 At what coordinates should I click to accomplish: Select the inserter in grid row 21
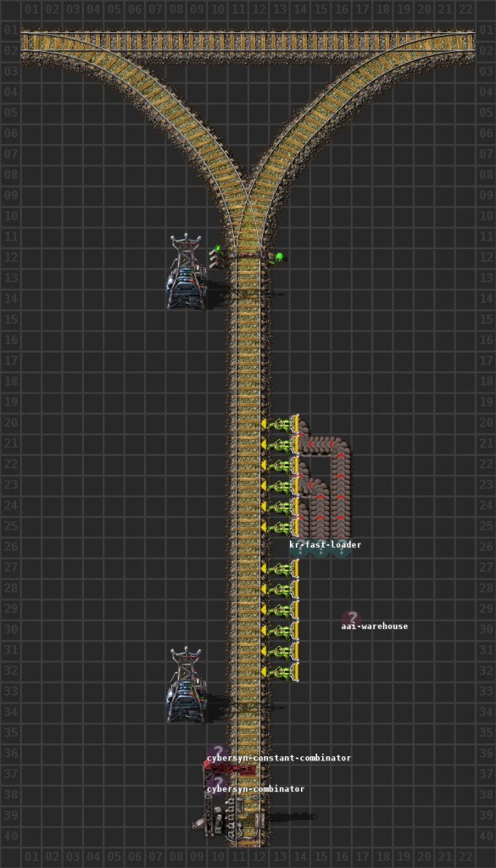[x=280, y=445]
